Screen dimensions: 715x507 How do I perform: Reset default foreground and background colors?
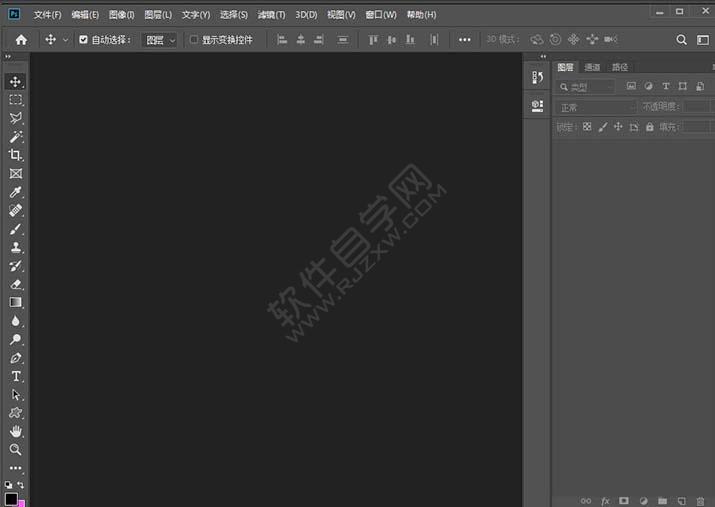point(8,485)
